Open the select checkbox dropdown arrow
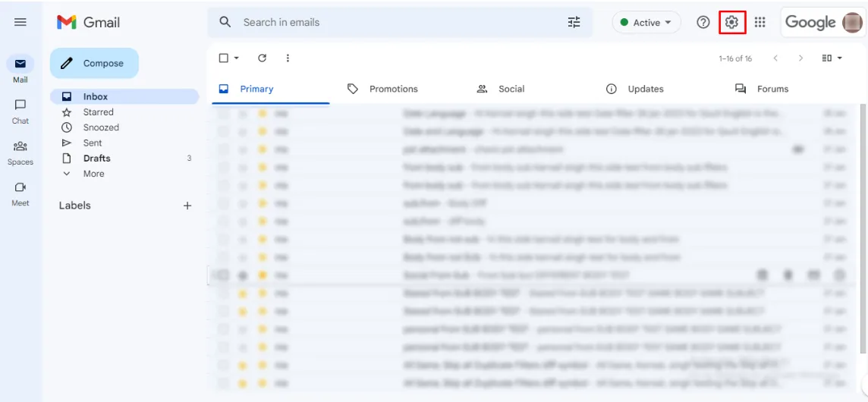Image resolution: width=868 pixels, height=402 pixels. coord(237,58)
